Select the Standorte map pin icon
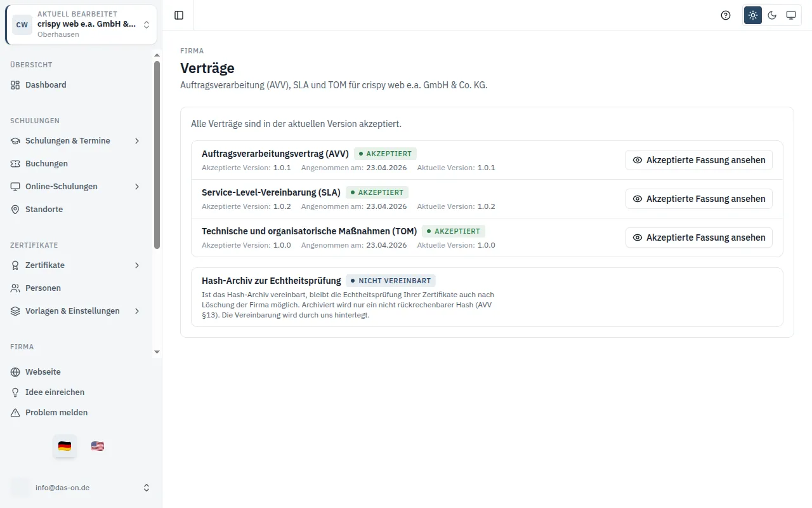Viewport: 812px width, 508px height. click(15, 210)
